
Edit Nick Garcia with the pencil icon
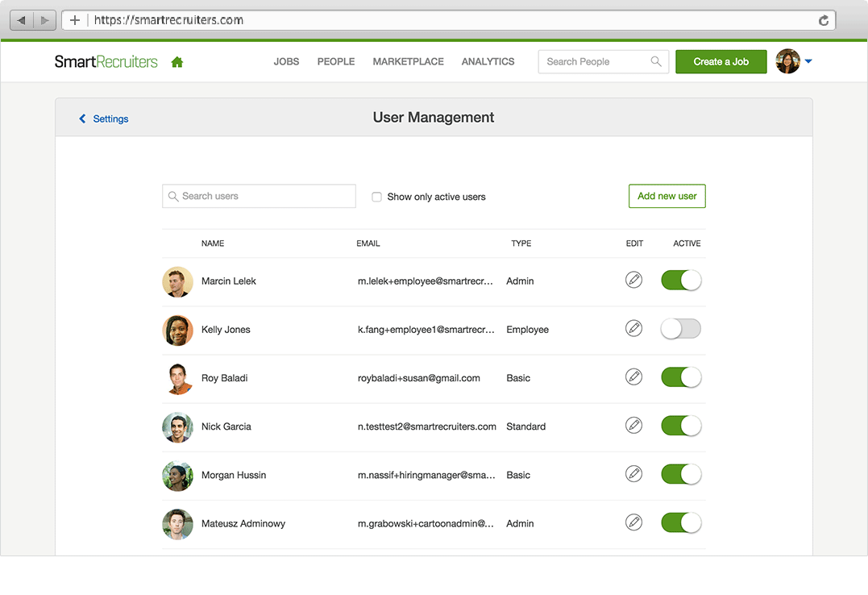(633, 426)
